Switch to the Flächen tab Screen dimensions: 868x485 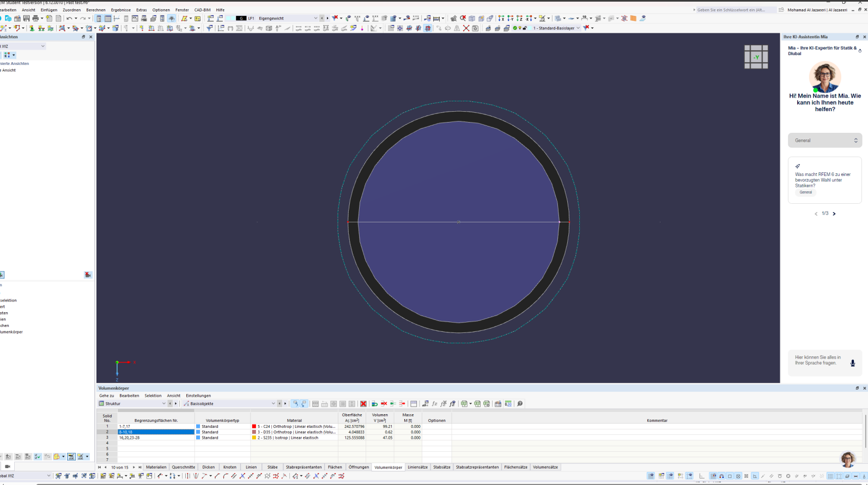pos(335,467)
